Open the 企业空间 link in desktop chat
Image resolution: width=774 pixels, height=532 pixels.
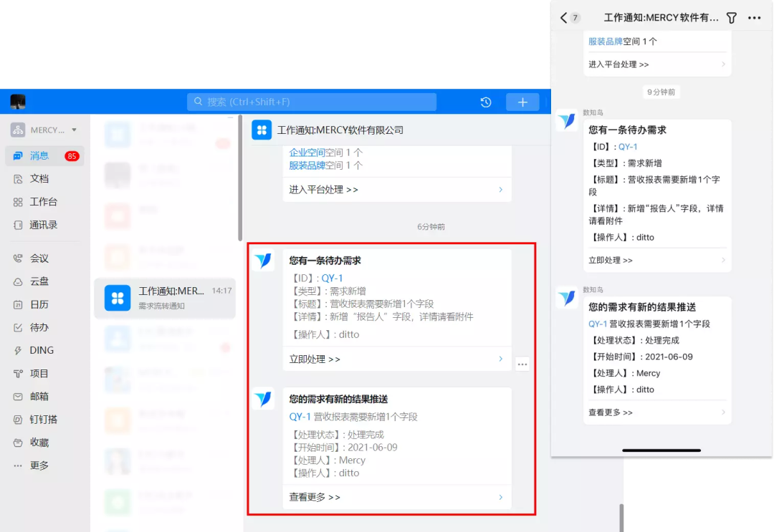click(x=307, y=153)
